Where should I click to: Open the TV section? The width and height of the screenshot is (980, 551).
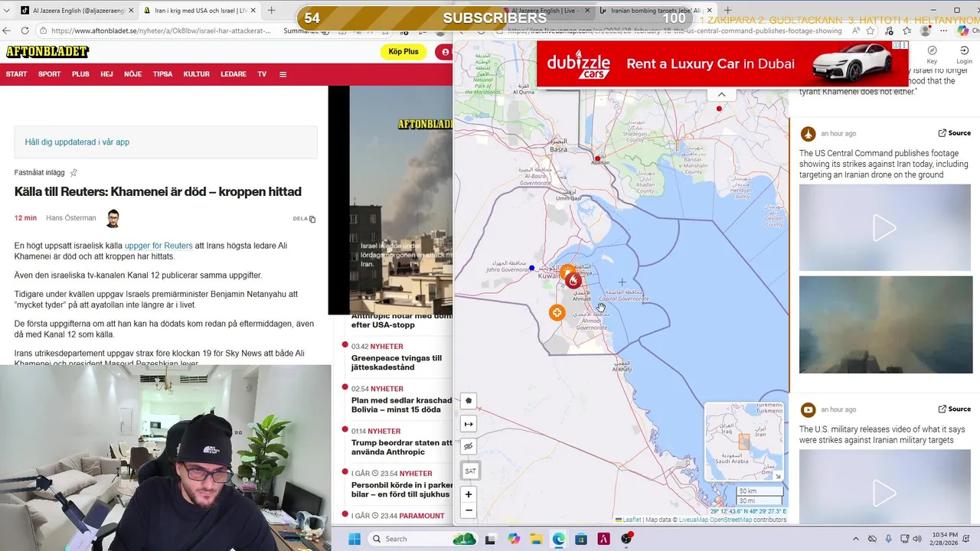262,74
